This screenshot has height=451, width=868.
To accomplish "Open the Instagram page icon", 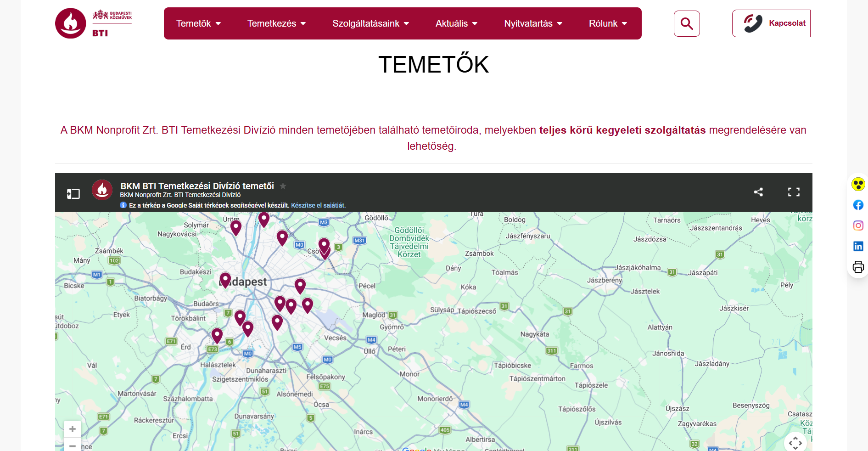I will pyautogui.click(x=858, y=225).
